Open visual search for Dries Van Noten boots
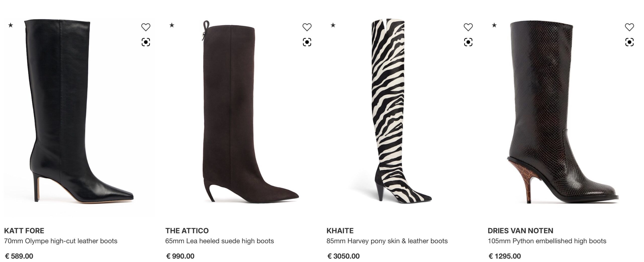This screenshot has height=262, width=644. coord(629,42)
